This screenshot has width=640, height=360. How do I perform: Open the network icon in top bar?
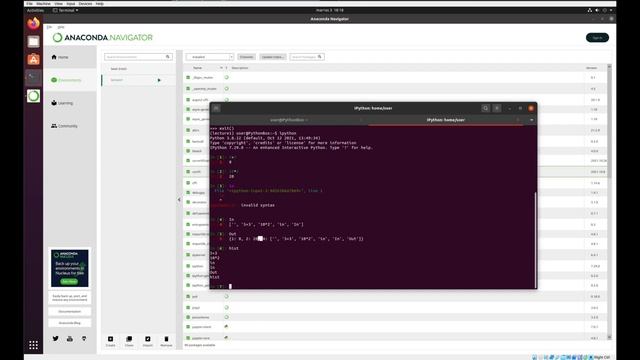click(589, 10)
